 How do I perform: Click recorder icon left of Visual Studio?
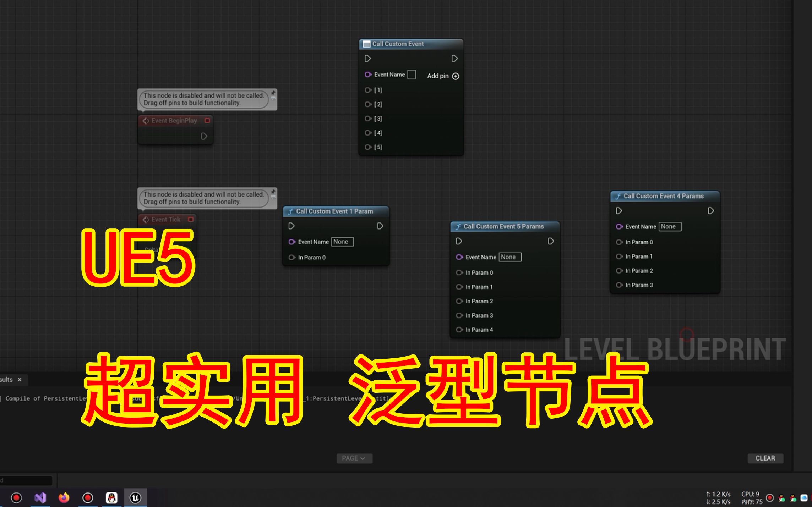pyautogui.click(x=16, y=498)
